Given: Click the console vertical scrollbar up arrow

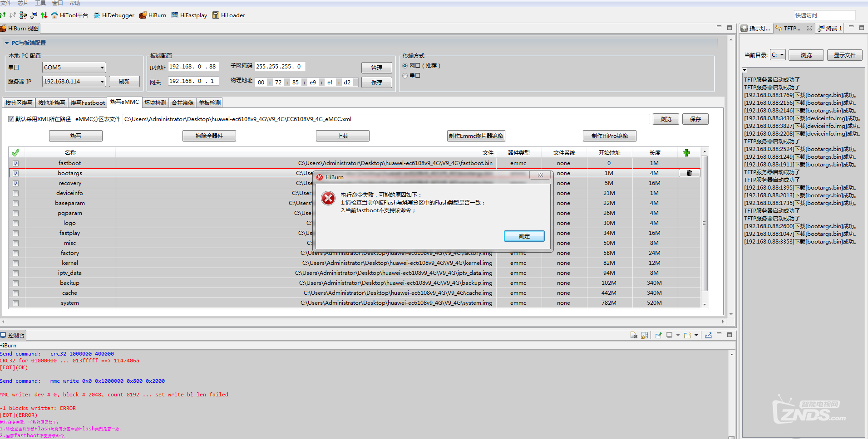Looking at the screenshot, I should click(x=731, y=354).
